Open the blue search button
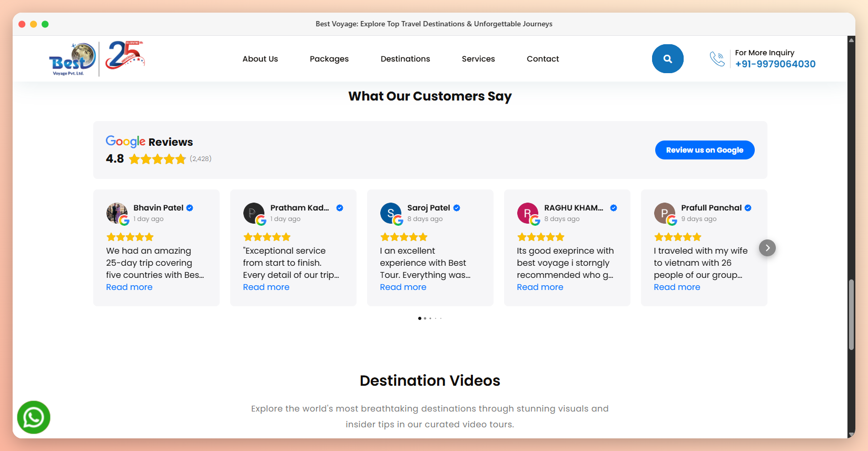868x451 pixels. coord(667,58)
